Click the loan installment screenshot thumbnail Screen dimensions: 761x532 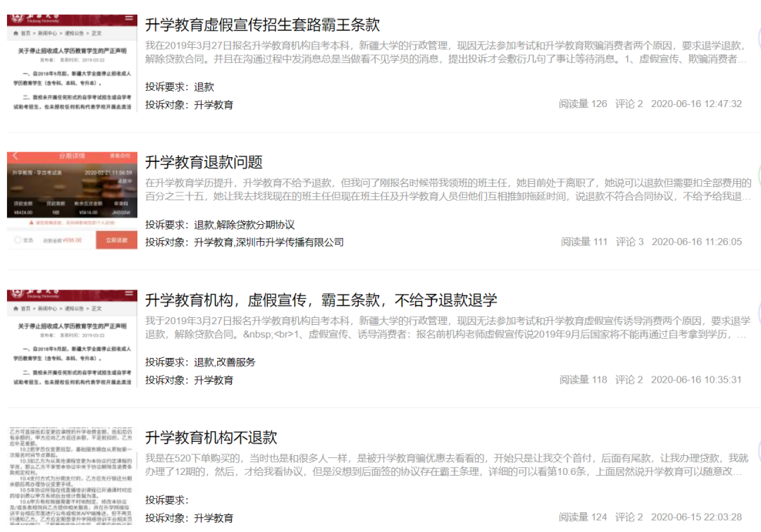pyautogui.click(x=72, y=201)
